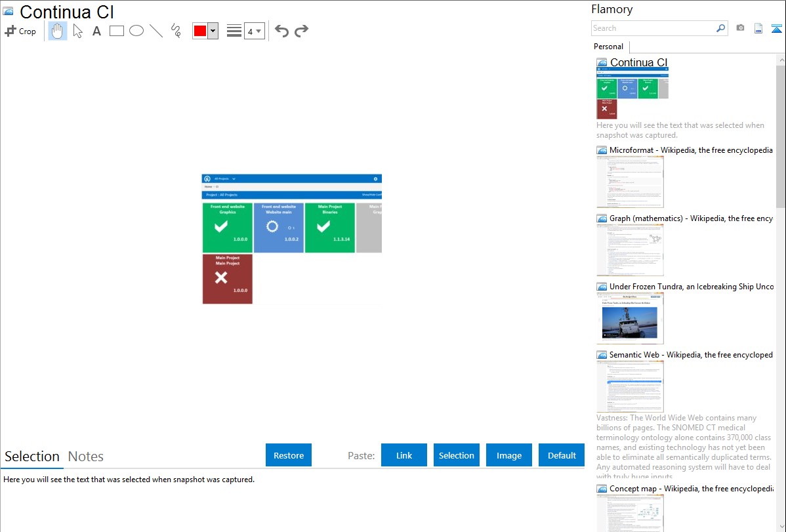
Task: Click the green Front end website Graphics tile
Action: pyautogui.click(x=228, y=228)
